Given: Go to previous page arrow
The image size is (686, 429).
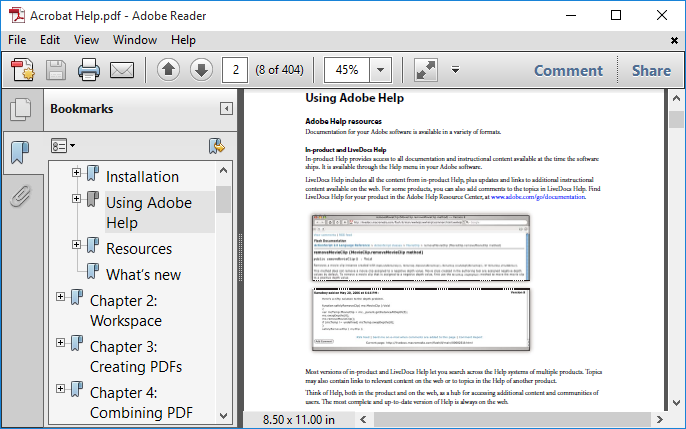Looking at the screenshot, I should point(168,70).
